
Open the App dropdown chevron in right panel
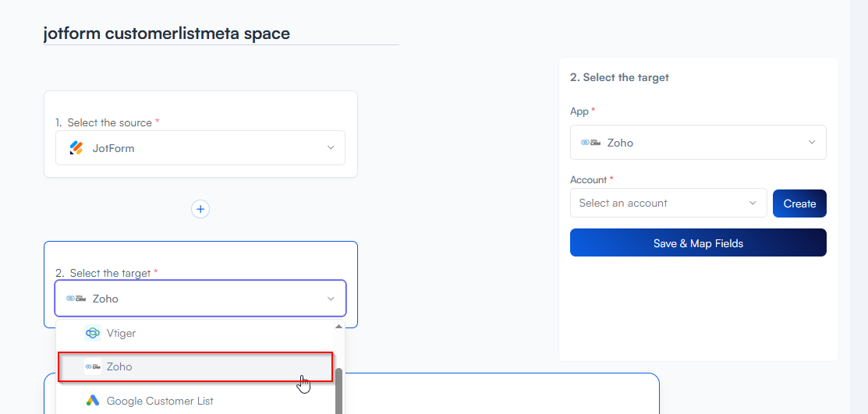tap(812, 143)
